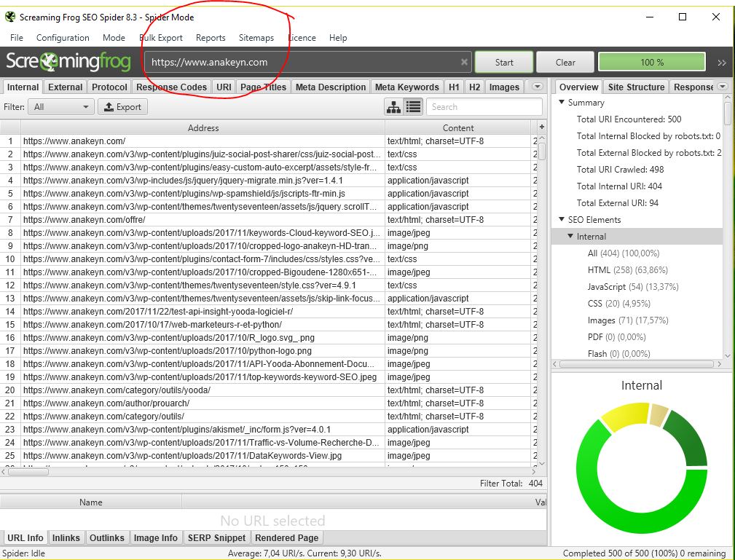Open the overflow arrow beside the Response tab

[x=723, y=87]
